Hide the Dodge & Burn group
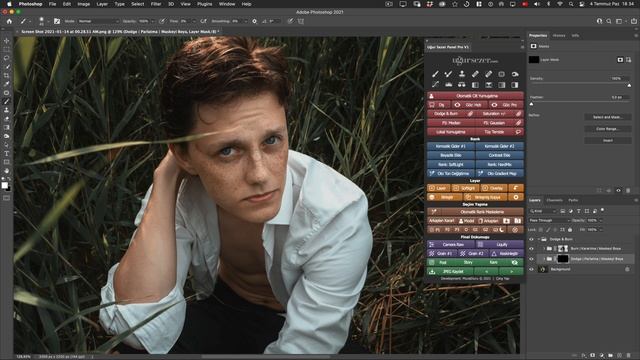 coord(531,239)
